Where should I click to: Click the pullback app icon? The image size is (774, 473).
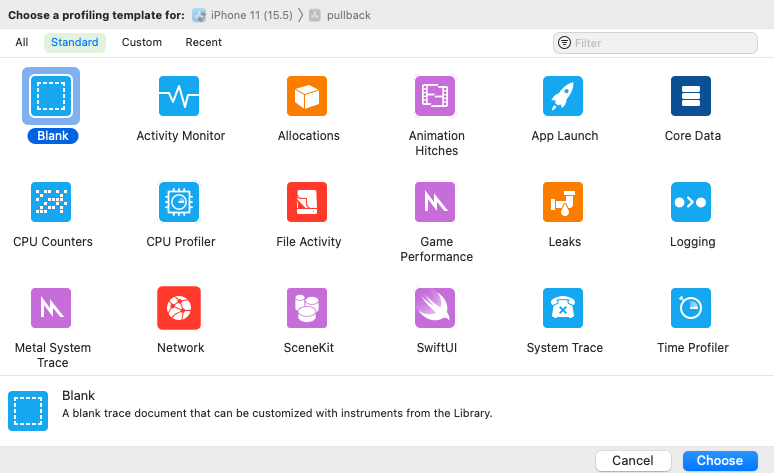tap(314, 15)
